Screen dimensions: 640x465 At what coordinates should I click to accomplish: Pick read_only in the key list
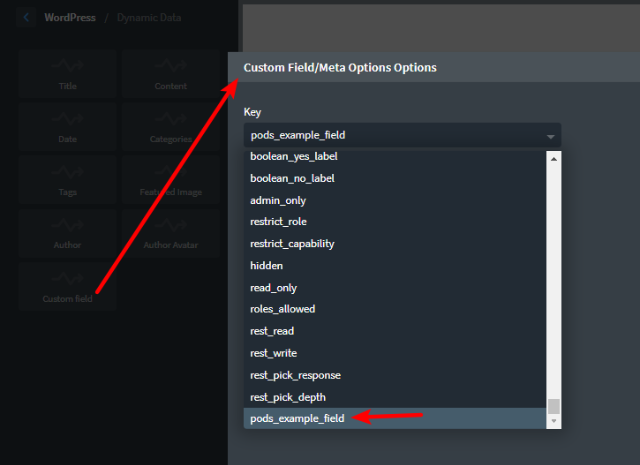point(395,288)
